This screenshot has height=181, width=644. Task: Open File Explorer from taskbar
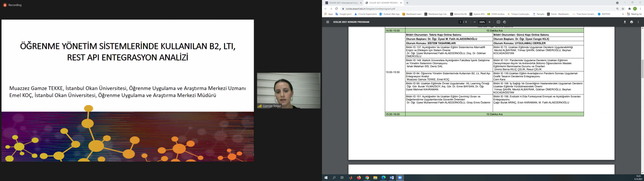coord(375,177)
